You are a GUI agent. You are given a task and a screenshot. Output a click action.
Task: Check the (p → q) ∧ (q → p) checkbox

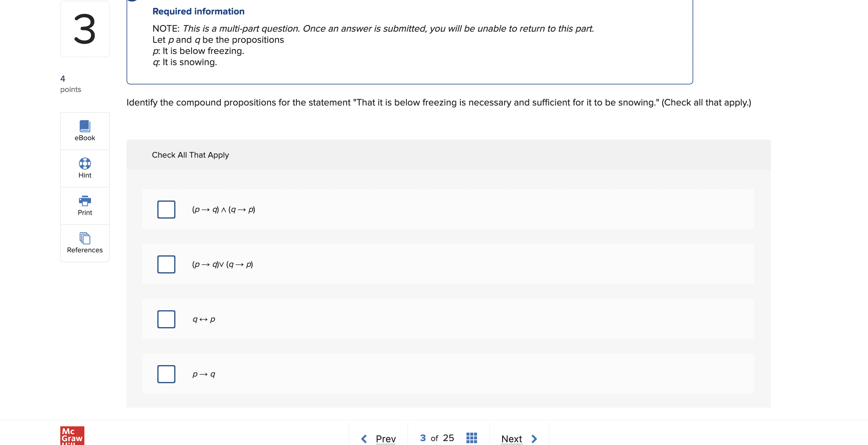pos(166,209)
